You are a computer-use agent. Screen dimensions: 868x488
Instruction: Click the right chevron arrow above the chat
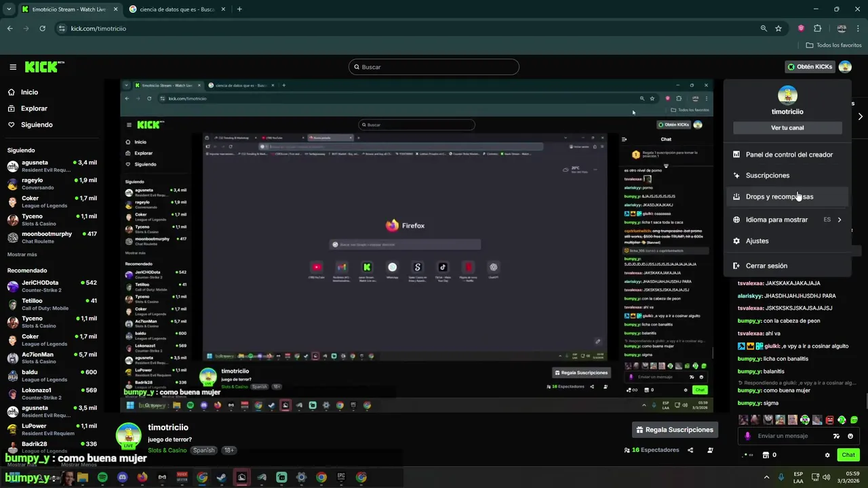point(860,117)
